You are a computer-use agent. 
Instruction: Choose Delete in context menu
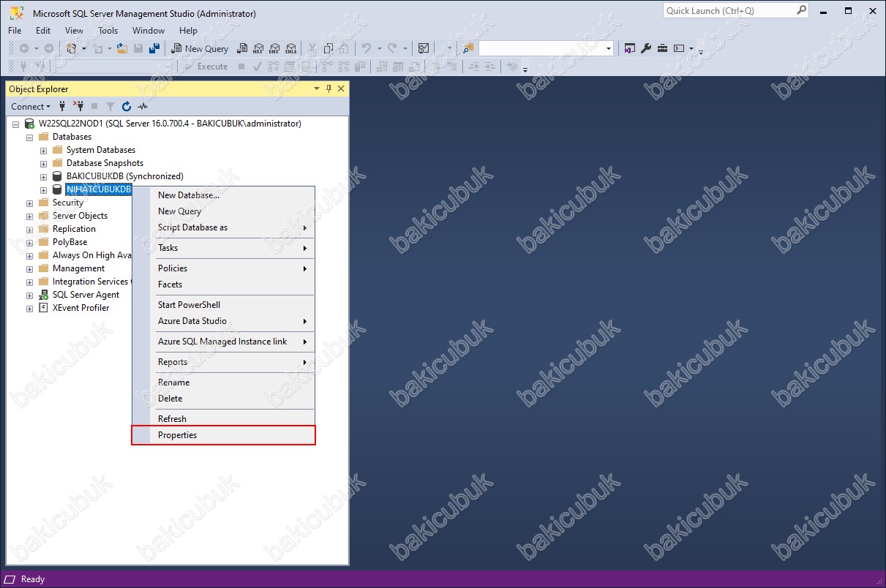click(x=223, y=399)
